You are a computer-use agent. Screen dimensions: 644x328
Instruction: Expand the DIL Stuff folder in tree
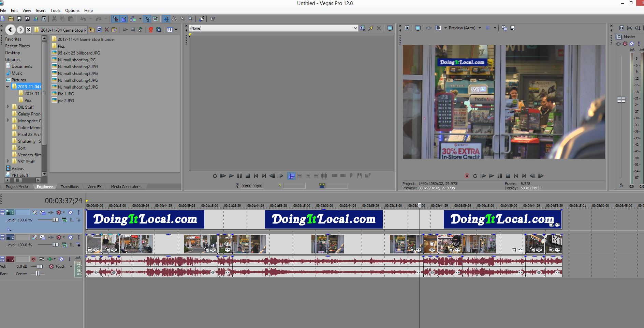tap(8, 107)
